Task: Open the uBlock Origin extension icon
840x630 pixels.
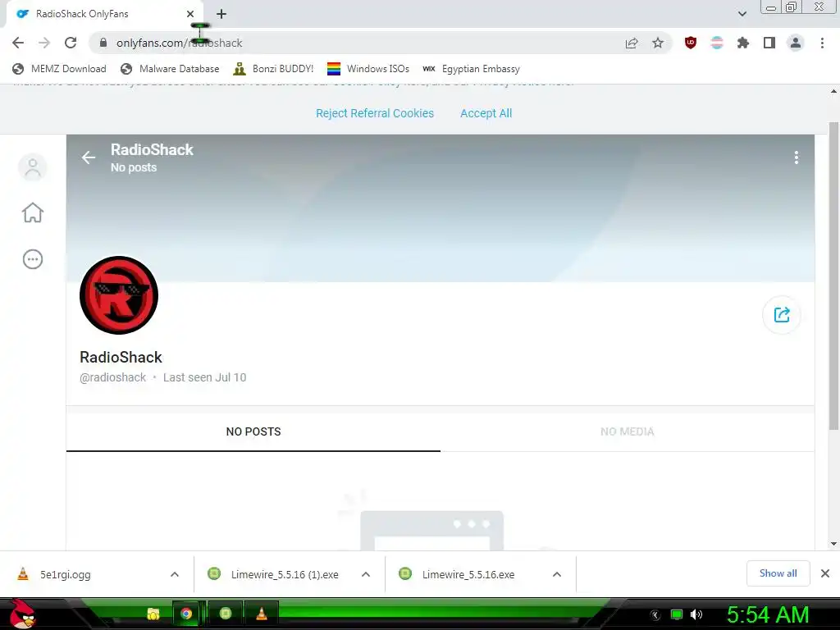Action: coord(691,43)
